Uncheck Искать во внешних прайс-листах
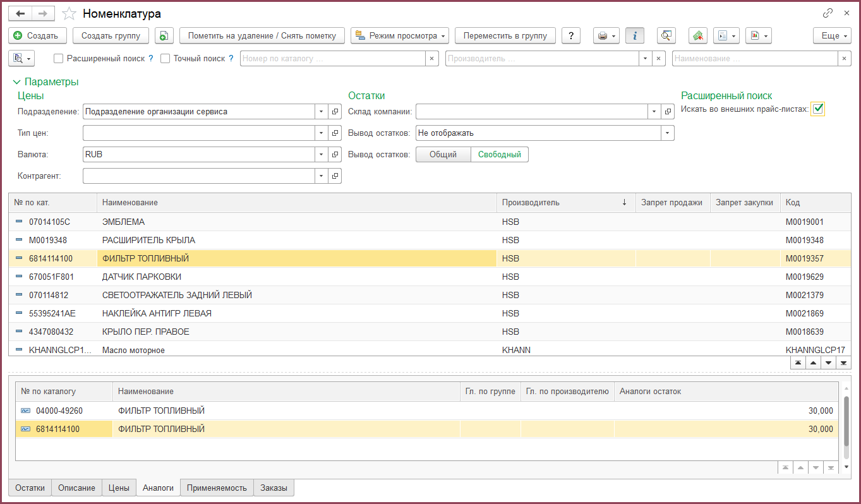Screen dimensions: 861x504 [x=819, y=109]
